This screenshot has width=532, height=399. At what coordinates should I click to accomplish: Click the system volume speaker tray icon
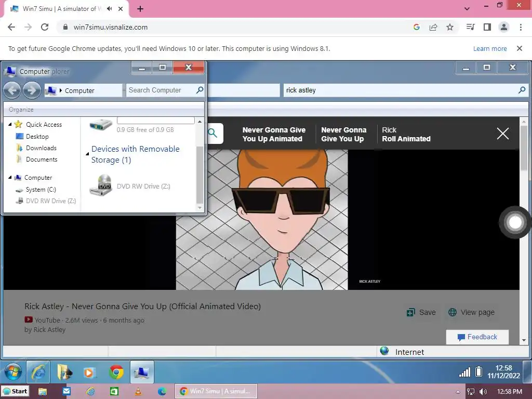point(484,392)
